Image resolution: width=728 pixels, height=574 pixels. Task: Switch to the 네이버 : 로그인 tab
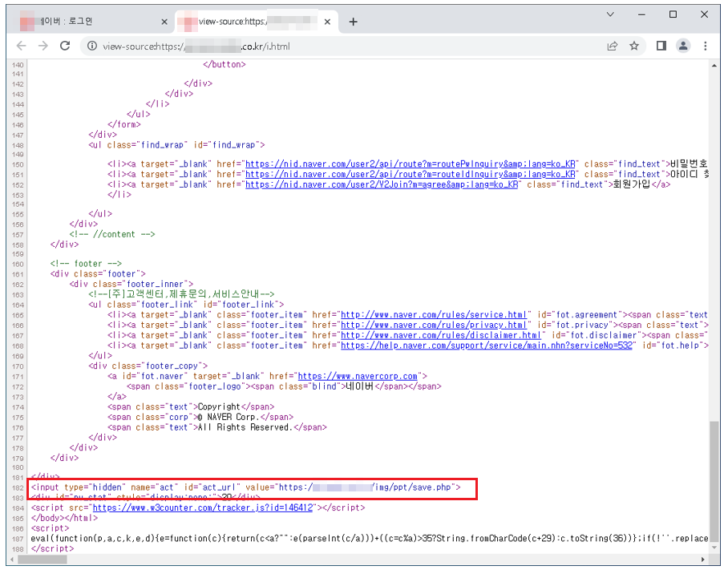[x=93, y=22]
